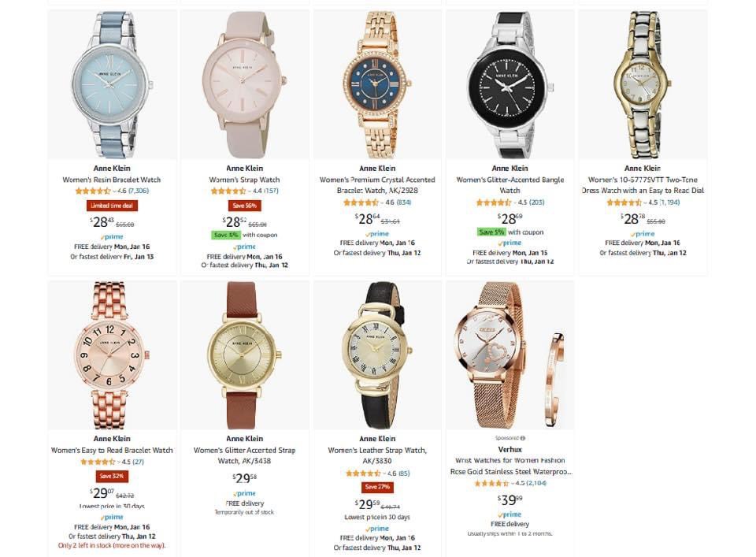Open the Verhux rose gold mesh watch image

point(510,355)
